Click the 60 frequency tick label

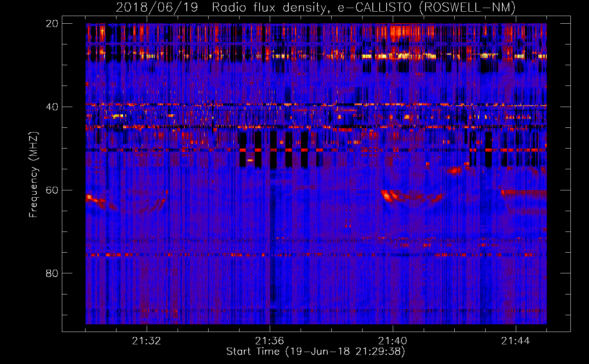click(x=52, y=190)
